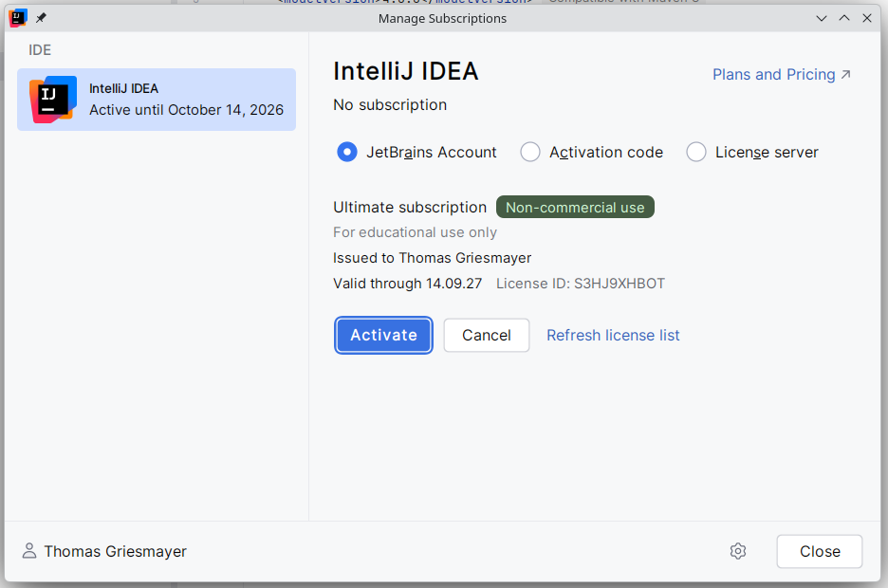This screenshot has height=588, width=888.
Task: Click the Valid through 14.09.27 text
Action: (407, 284)
